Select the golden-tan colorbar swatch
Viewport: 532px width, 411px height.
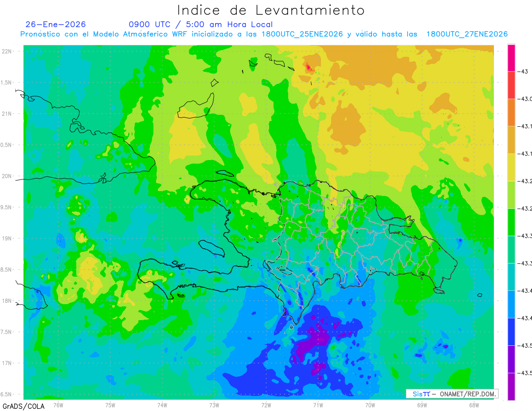click(511, 140)
